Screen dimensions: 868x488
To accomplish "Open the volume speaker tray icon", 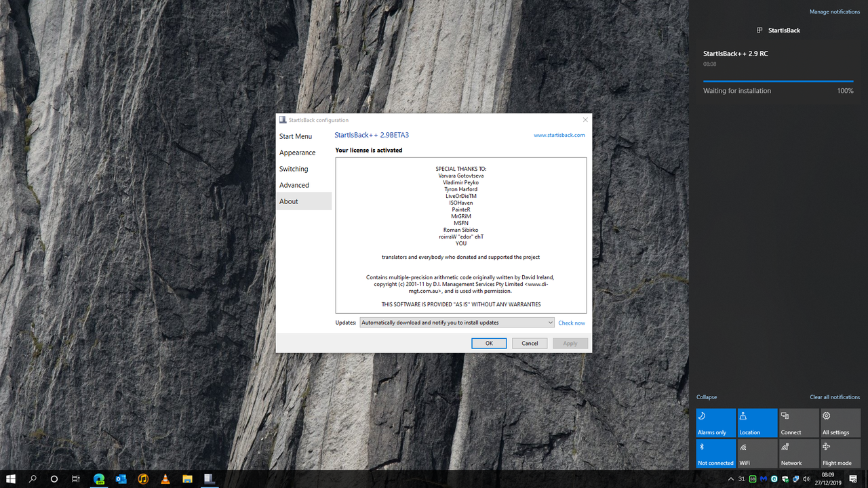I will click(x=806, y=479).
